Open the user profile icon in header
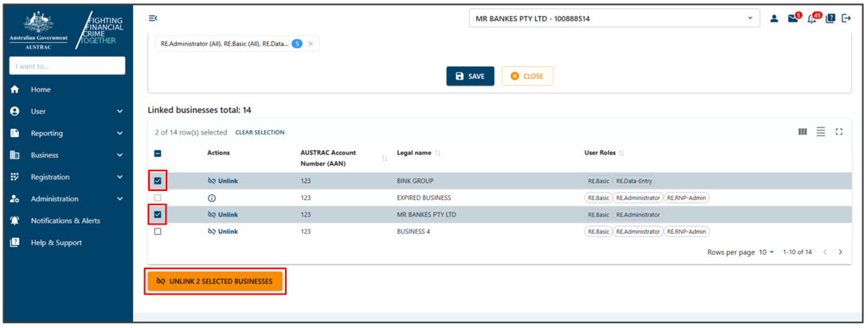The height and width of the screenshot is (328, 868). pyautogui.click(x=774, y=19)
